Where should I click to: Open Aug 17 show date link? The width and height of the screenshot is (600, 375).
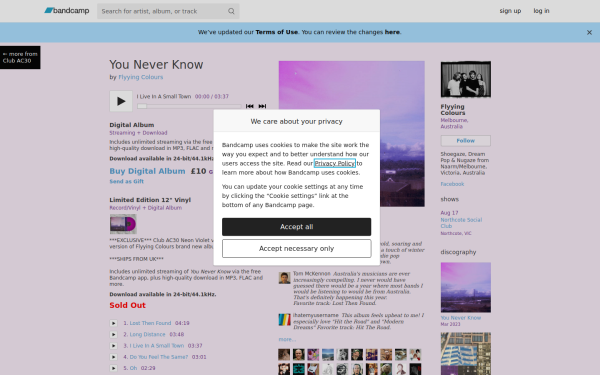pos(449,213)
